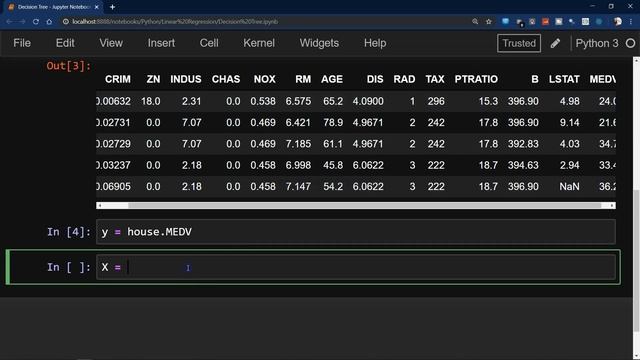Screen dimensions: 640x360
Task: Select the Decision Tree Jupyter Notebook tab
Action: pyautogui.click(x=53, y=7)
